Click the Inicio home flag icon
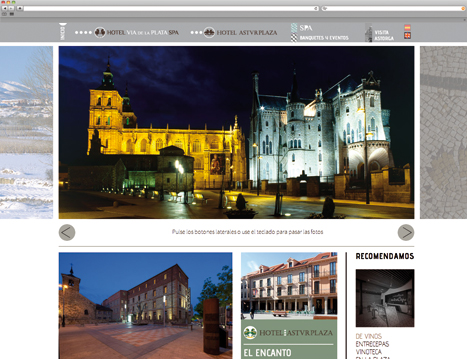The width and height of the screenshot is (467, 361). click(x=63, y=32)
